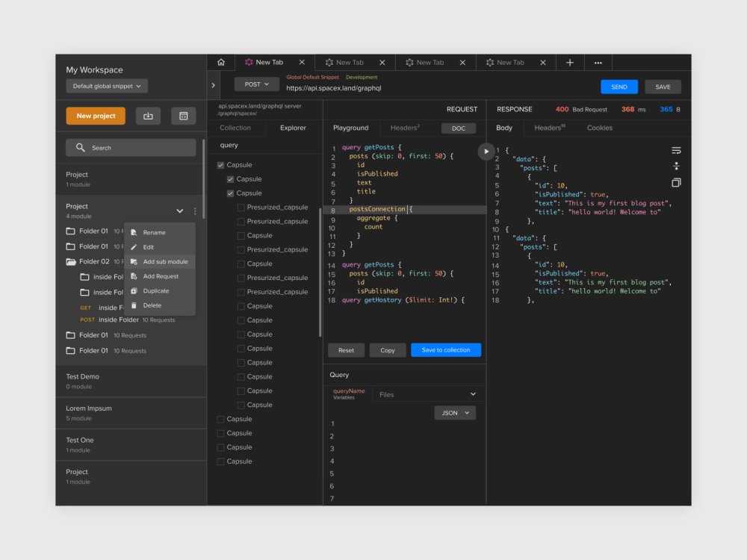
Task: Check the bottom-most Capsule checkbox
Action: click(x=220, y=461)
